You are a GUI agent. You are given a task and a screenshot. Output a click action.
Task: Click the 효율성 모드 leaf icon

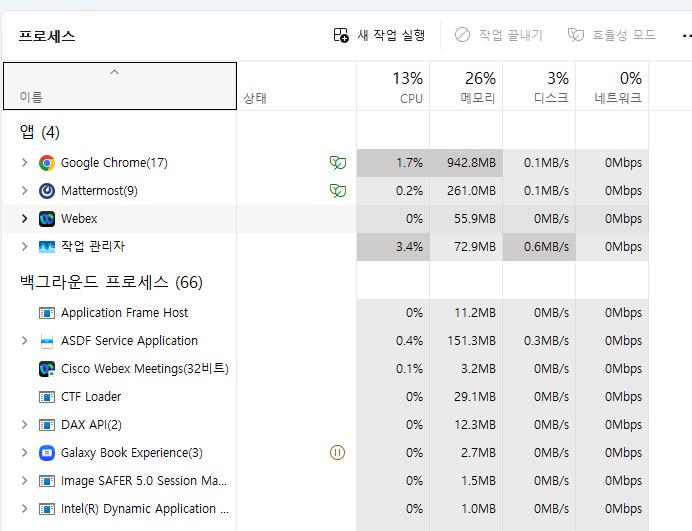click(575, 34)
